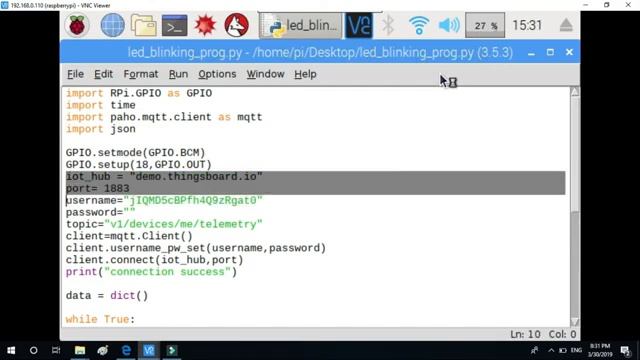
Task: Click the 15:31 panel clock
Action: [x=527, y=25]
